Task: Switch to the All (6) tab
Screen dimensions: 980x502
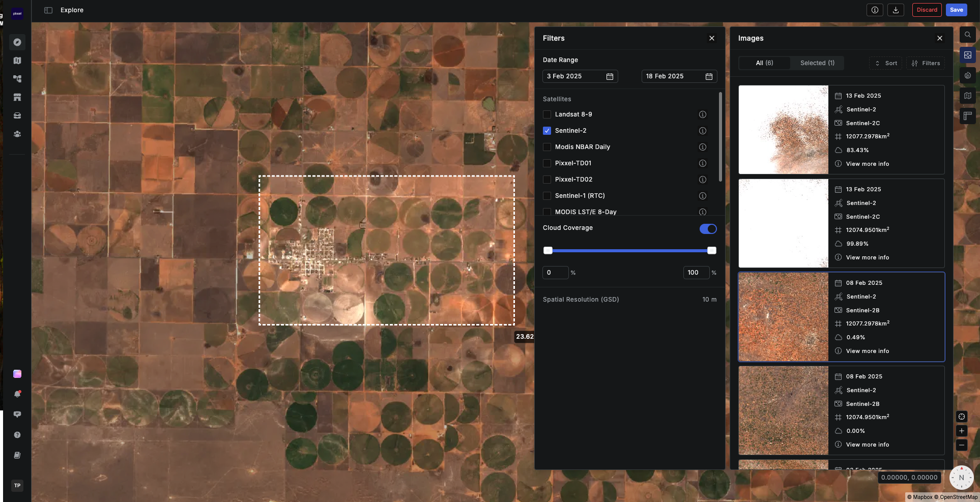Action: [764, 63]
